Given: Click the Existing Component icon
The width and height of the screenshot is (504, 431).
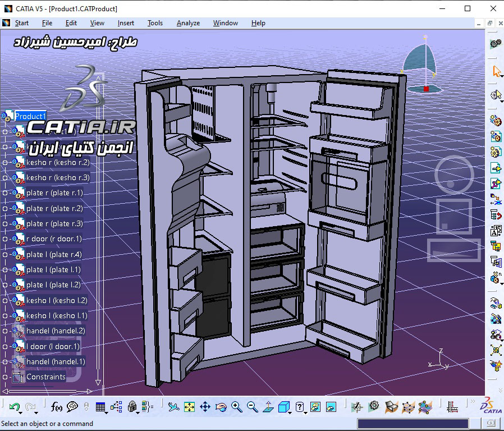Looking at the screenshot, I should 496,167.
